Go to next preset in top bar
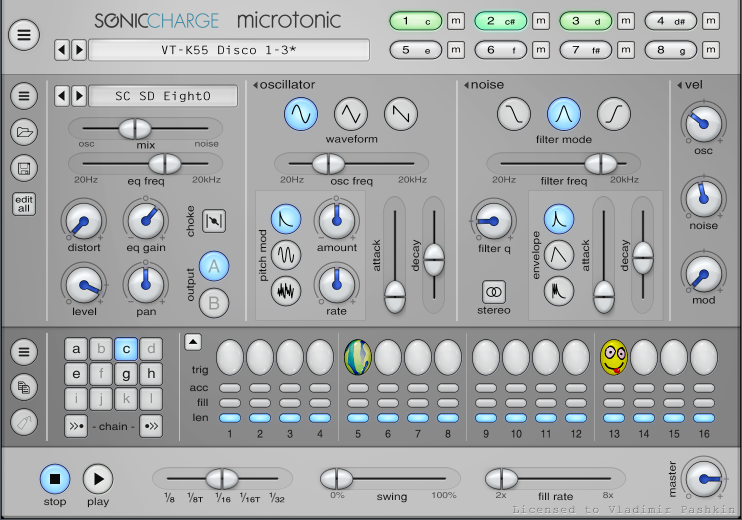Viewport: 742px width, 520px height. (x=79, y=50)
